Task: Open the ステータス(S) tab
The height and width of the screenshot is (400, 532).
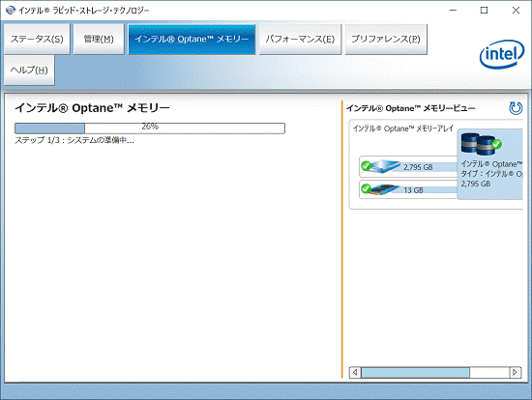Action: [x=37, y=39]
